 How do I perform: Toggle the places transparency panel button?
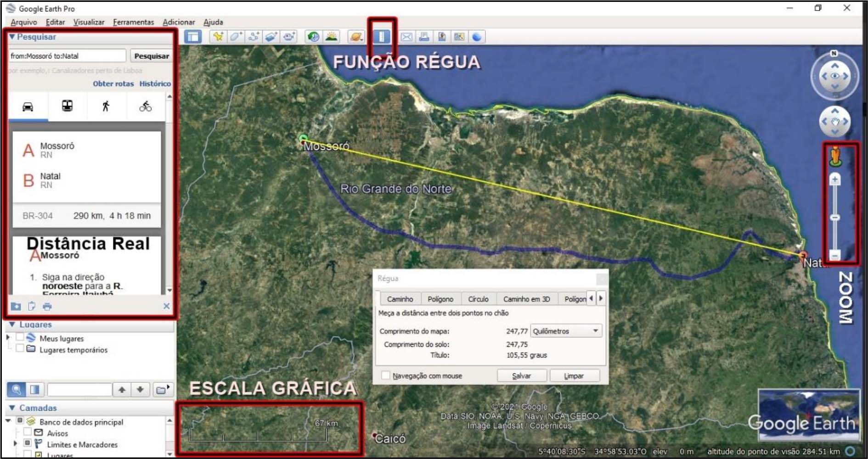(x=35, y=390)
